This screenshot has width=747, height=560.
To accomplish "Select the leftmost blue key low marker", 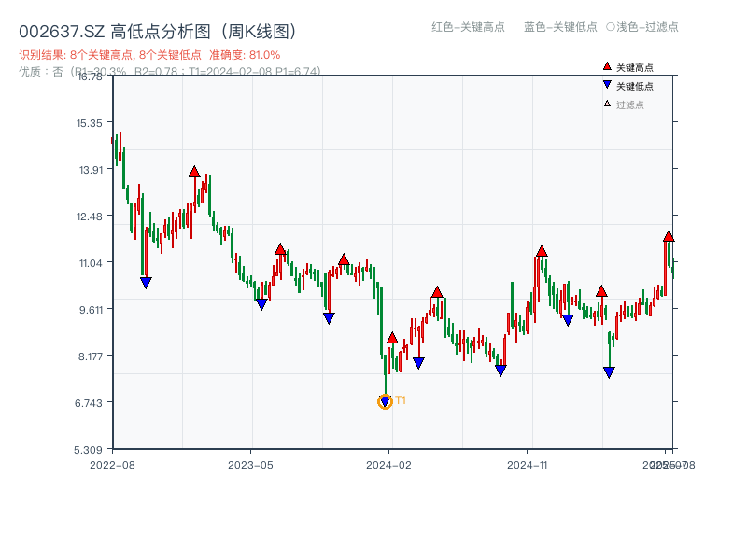I will pos(146,283).
